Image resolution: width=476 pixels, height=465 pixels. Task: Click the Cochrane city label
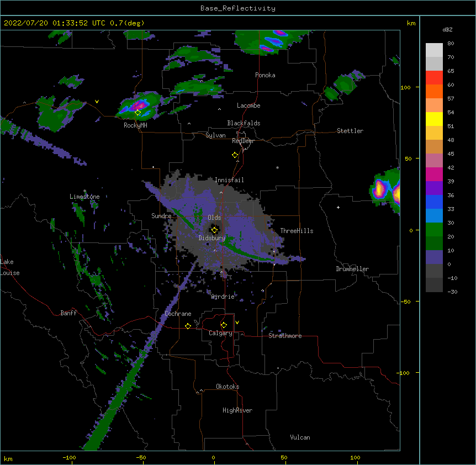pos(178,314)
